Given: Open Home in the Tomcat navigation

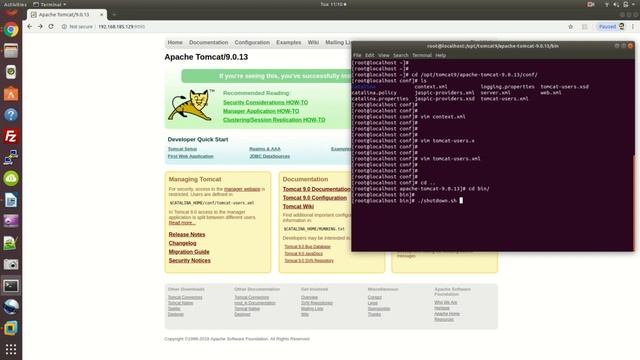Looking at the screenshot, I should [175, 42].
